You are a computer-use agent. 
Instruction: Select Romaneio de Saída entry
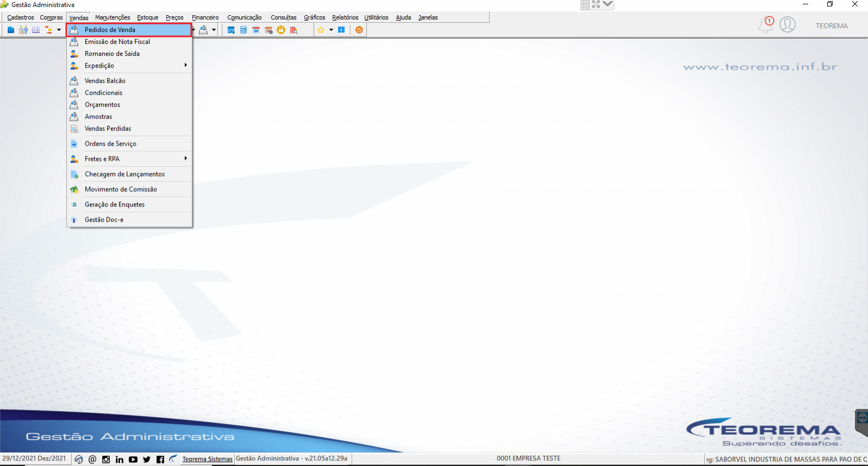click(x=129, y=54)
